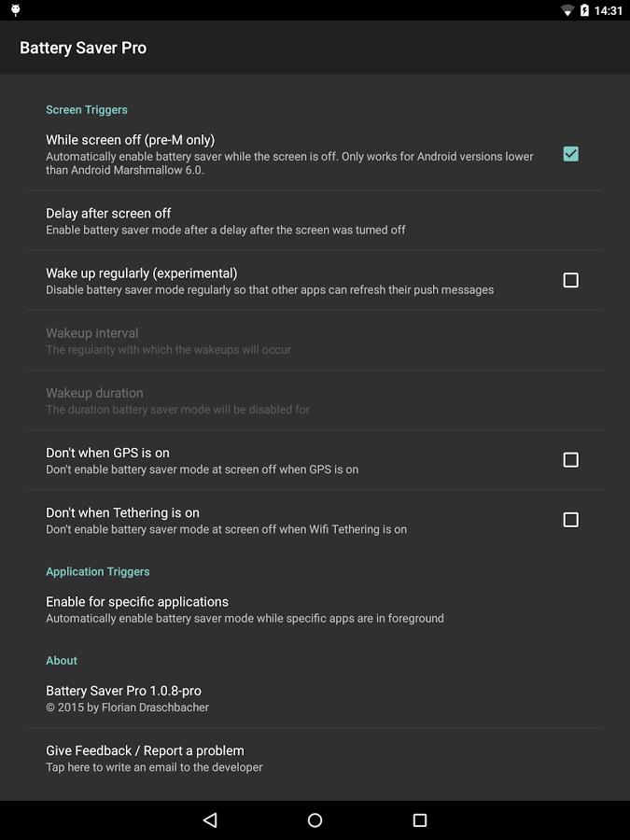Open recent apps with square icon
The image size is (630, 840).
coord(420,820)
